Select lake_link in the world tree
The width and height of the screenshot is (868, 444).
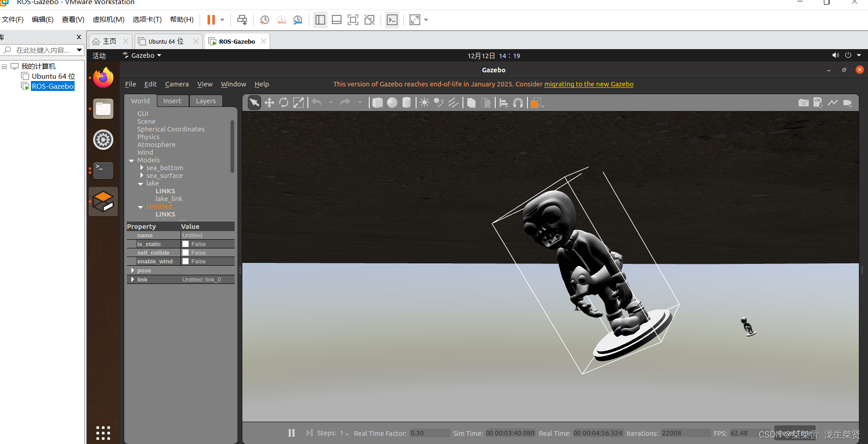[x=169, y=199]
